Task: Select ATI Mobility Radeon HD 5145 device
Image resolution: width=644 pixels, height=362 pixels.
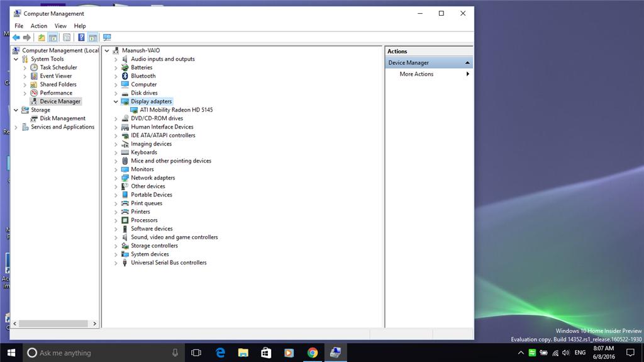Action: coord(176,110)
